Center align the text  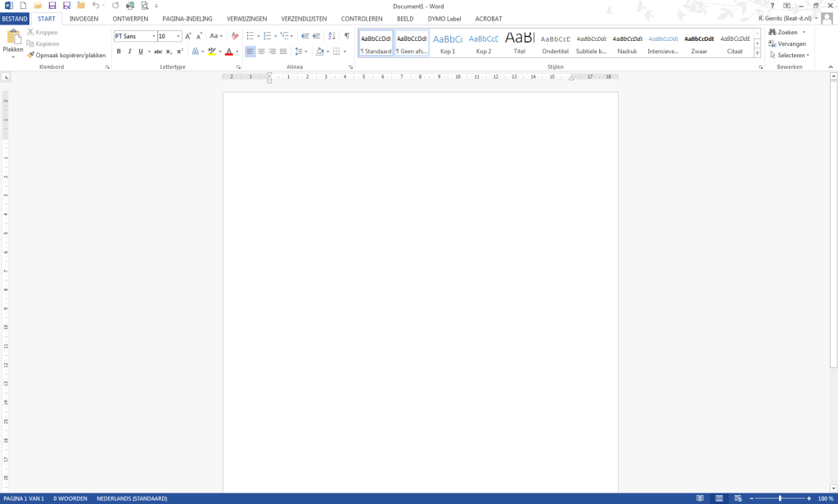pyautogui.click(x=261, y=52)
